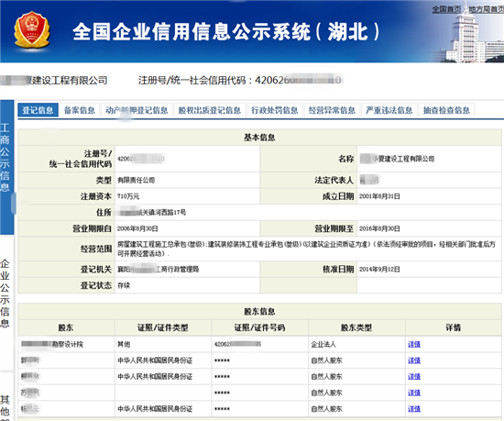Image resolution: width=504 pixels, height=421 pixels.
Task: Open the 行政处罚信息 tab
Action: 275,110
